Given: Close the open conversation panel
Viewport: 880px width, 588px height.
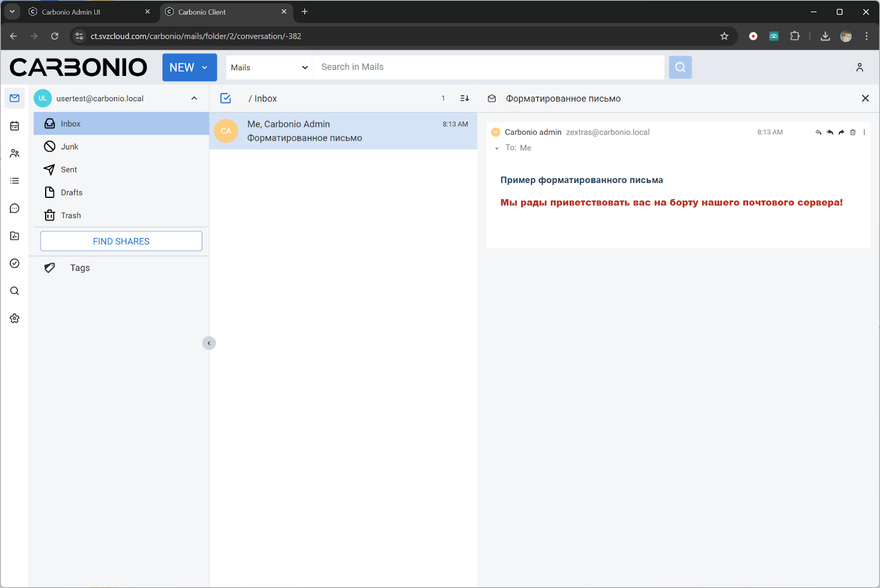Looking at the screenshot, I should pyautogui.click(x=865, y=98).
